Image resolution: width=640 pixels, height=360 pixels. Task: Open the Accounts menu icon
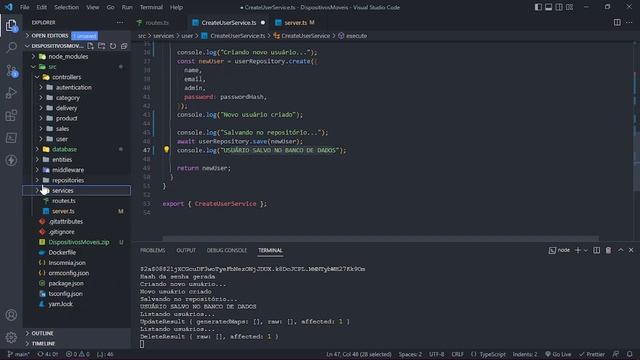11,315
